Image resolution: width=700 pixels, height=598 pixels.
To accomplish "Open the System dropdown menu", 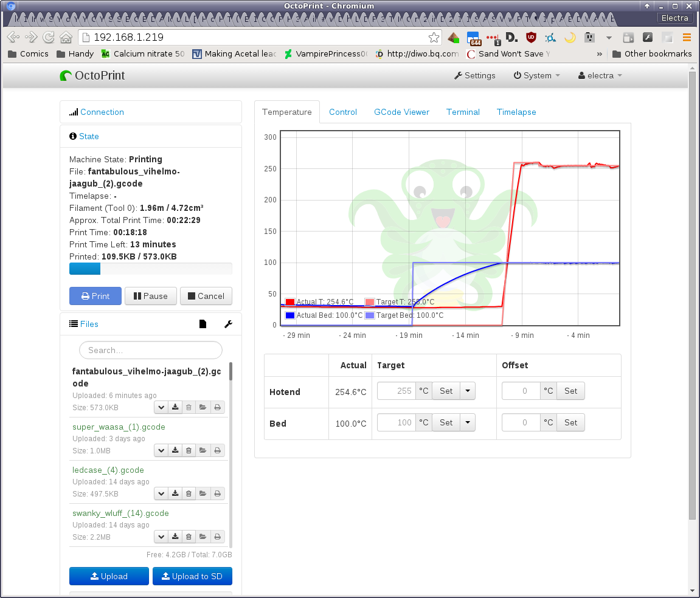I will tap(536, 76).
